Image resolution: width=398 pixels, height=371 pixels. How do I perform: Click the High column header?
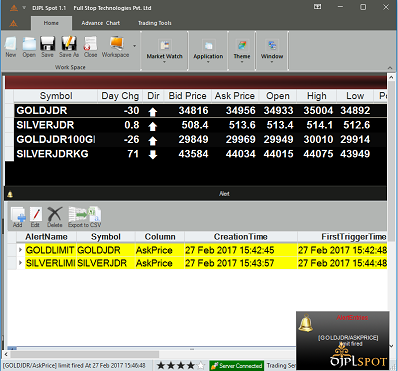[316, 96]
